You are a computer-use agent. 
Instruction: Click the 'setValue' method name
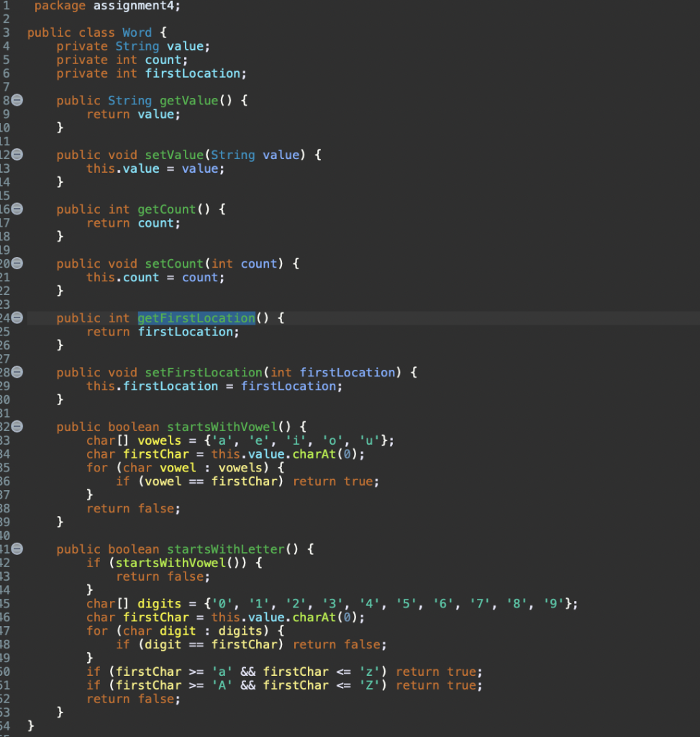[174, 155]
